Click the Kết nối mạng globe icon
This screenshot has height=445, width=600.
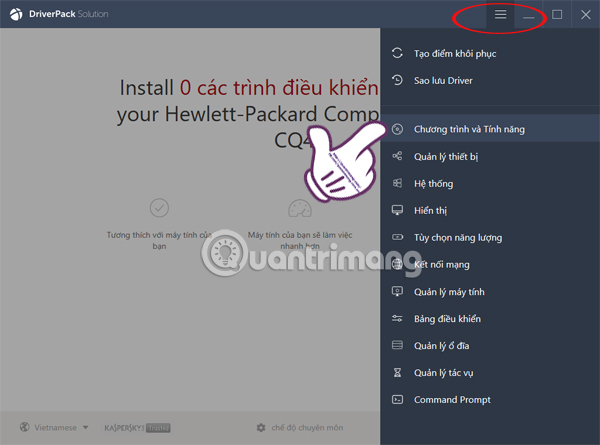click(x=397, y=264)
